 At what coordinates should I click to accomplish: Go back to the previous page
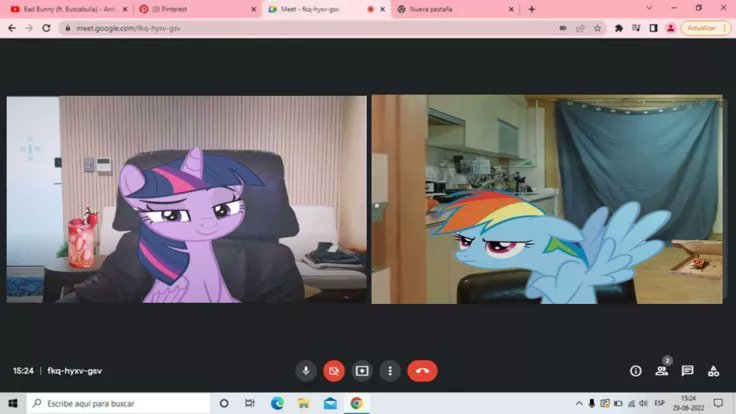tap(12, 28)
